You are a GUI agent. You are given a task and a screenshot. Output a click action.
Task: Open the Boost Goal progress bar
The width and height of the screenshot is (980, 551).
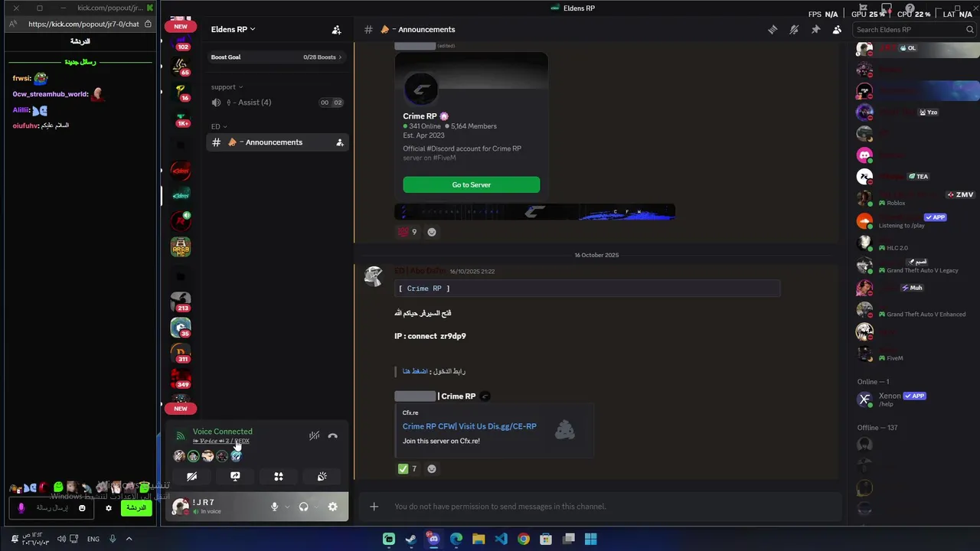(276, 57)
